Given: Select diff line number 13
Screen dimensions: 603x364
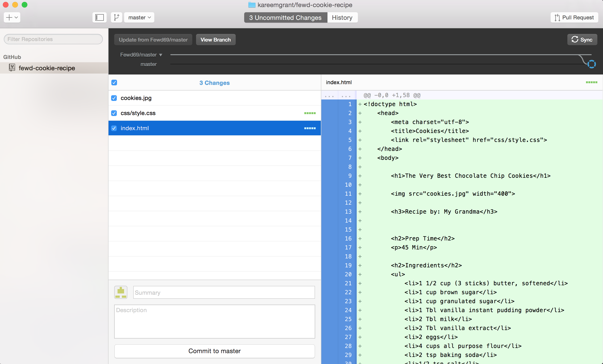Looking at the screenshot, I should tap(348, 212).
